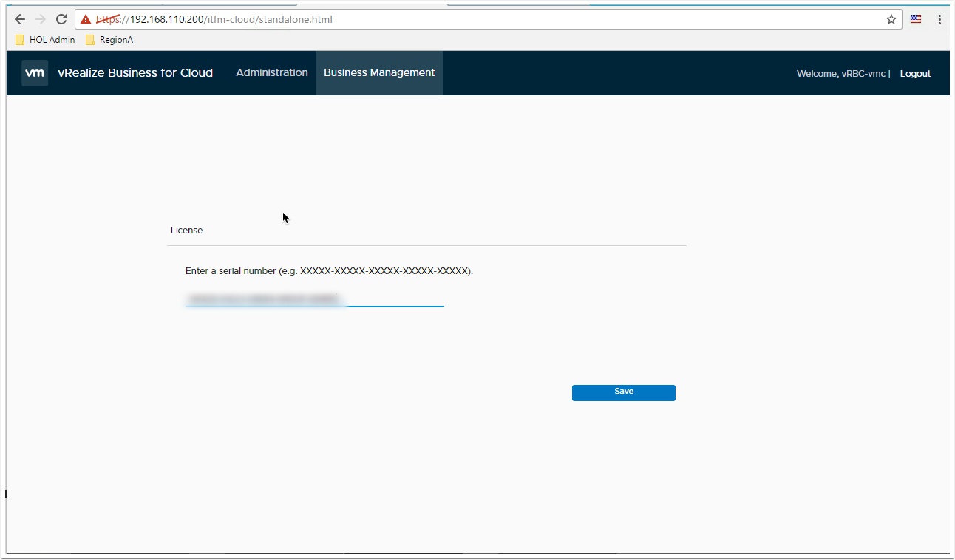Click the insecure connection warning triangle
955x560 pixels.
click(x=86, y=20)
